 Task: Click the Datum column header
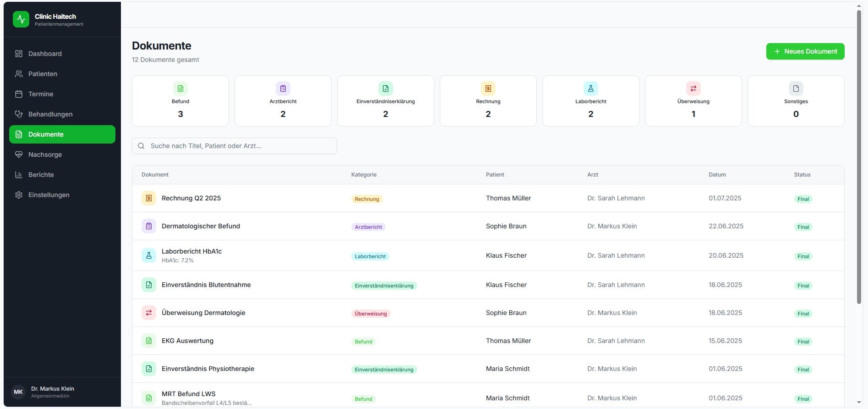coord(717,175)
